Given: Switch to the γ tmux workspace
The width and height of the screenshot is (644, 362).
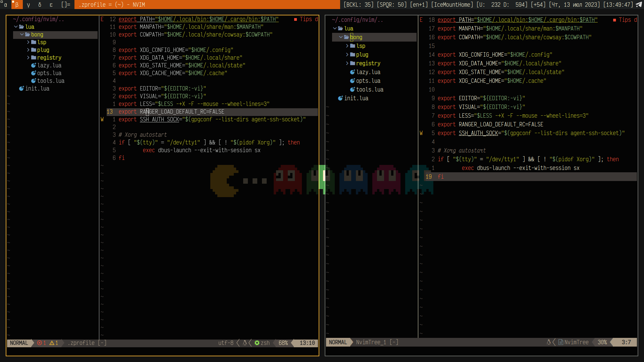Looking at the screenshot, I should coord(28,5).
